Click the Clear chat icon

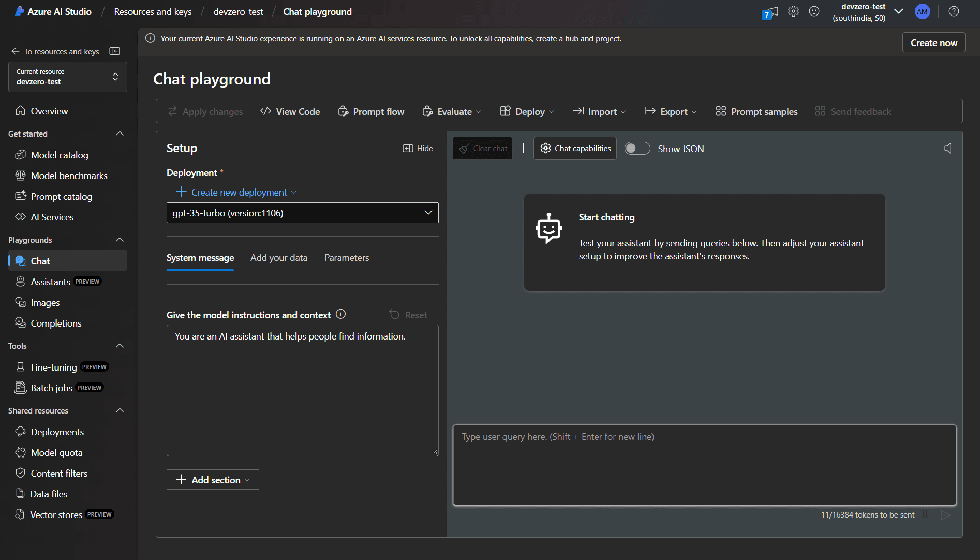464,148
